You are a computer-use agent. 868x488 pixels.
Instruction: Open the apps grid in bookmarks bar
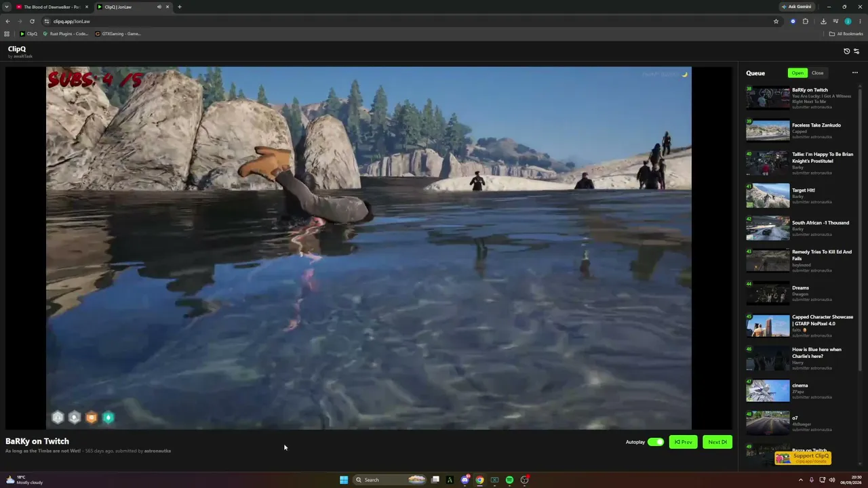pyautogui.click(x=7, y=34)
